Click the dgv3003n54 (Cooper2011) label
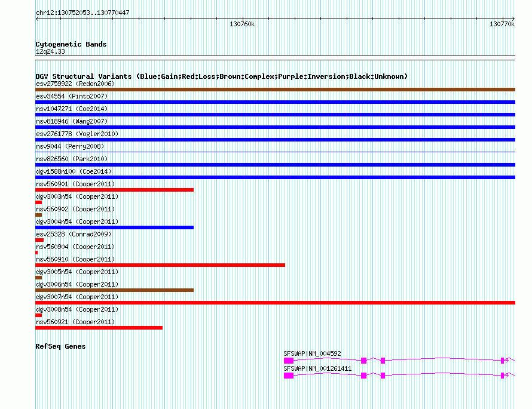 (x=77, y=196)
